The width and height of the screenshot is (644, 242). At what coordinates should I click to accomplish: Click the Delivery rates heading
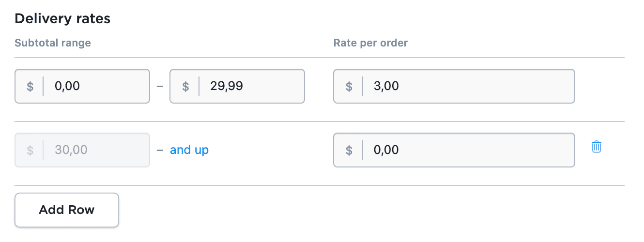[62, 19]
